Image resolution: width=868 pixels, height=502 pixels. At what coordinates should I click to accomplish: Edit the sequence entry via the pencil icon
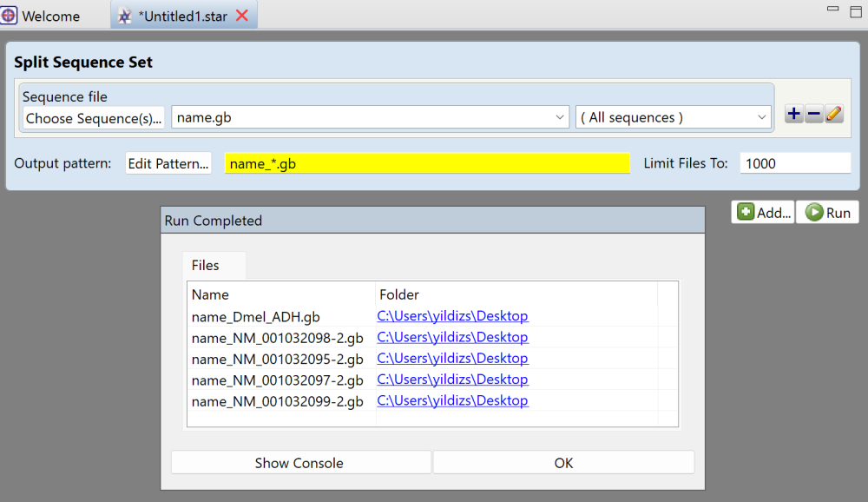tap(833, 113)
